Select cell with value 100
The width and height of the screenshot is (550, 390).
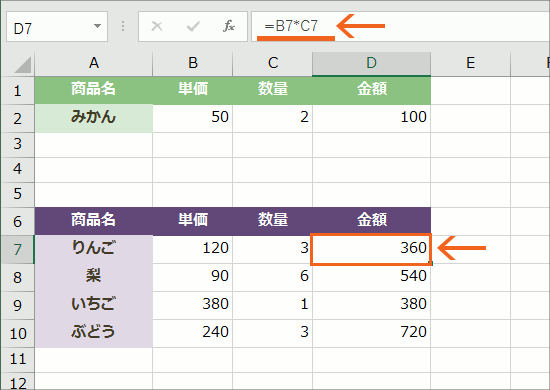coord(371,119)
